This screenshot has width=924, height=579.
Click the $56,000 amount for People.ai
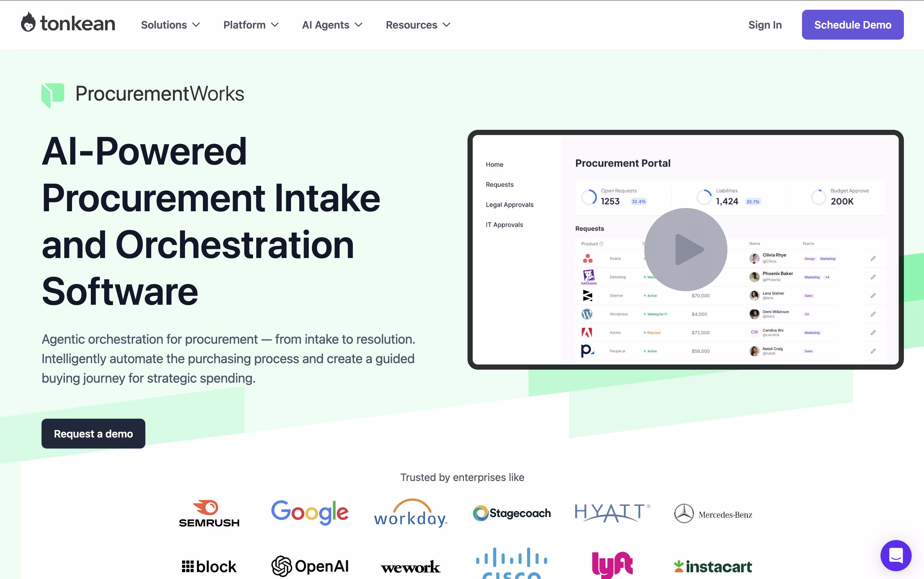pos(700,351)
